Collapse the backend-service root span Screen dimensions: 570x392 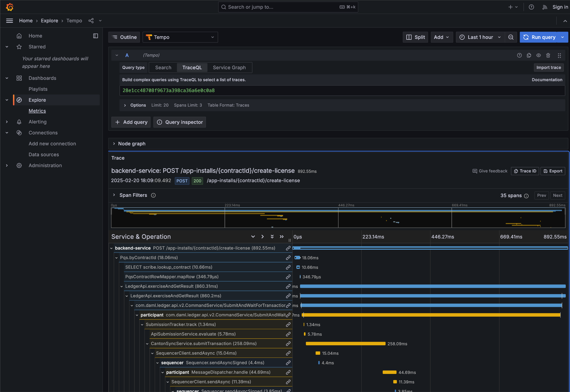click(x=112, y=248)
